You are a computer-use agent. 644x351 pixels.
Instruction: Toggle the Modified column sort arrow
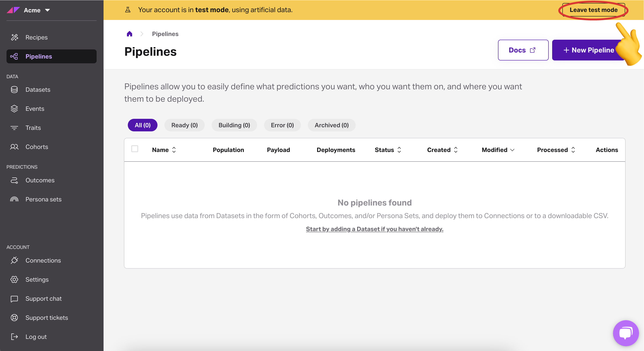click(512, 150)
